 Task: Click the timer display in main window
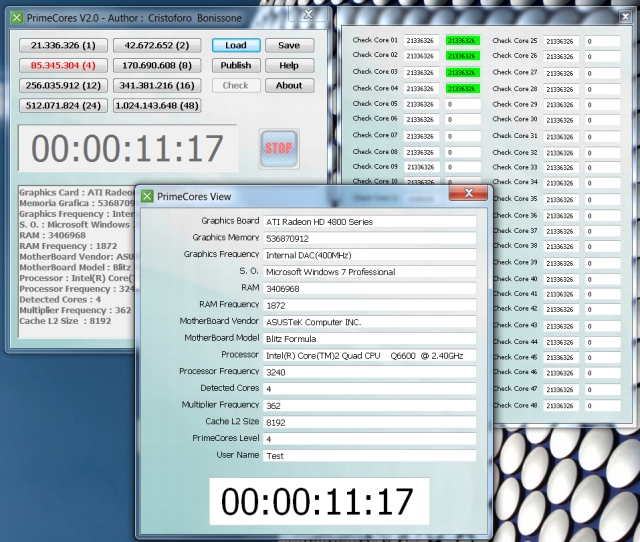[127, 148]
